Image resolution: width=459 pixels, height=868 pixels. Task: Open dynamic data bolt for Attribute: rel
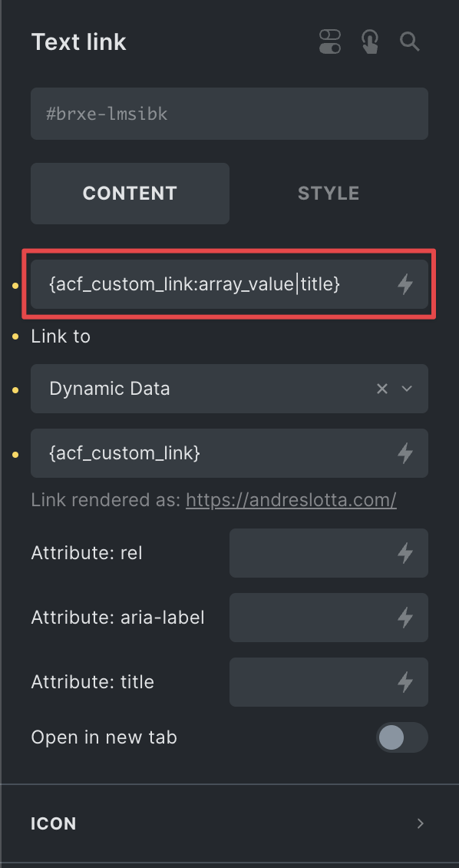405,553
